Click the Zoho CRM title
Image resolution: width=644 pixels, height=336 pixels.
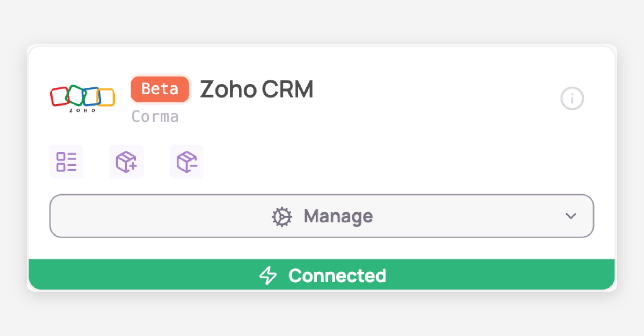[257, 89]
